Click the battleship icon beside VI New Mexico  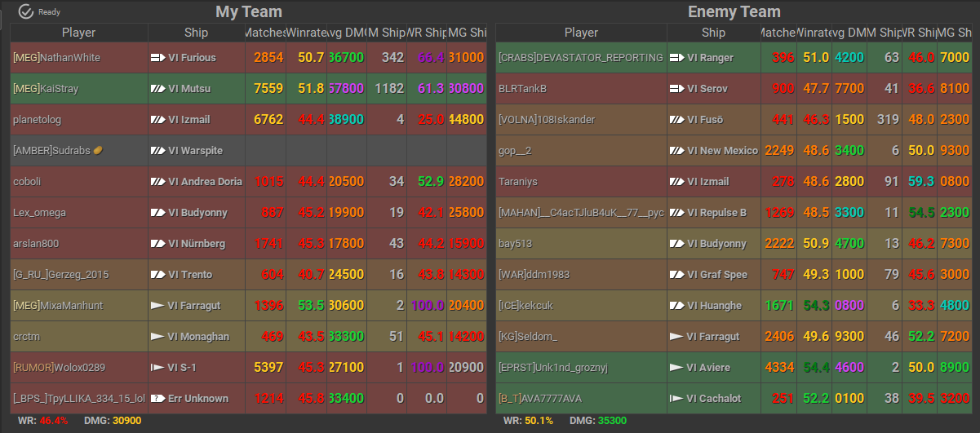coord(676,151)
